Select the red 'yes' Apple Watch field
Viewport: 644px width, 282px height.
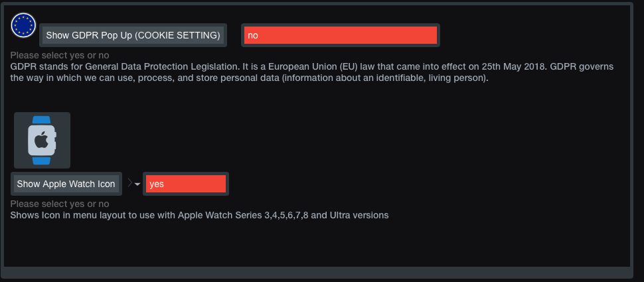(186, 184)
